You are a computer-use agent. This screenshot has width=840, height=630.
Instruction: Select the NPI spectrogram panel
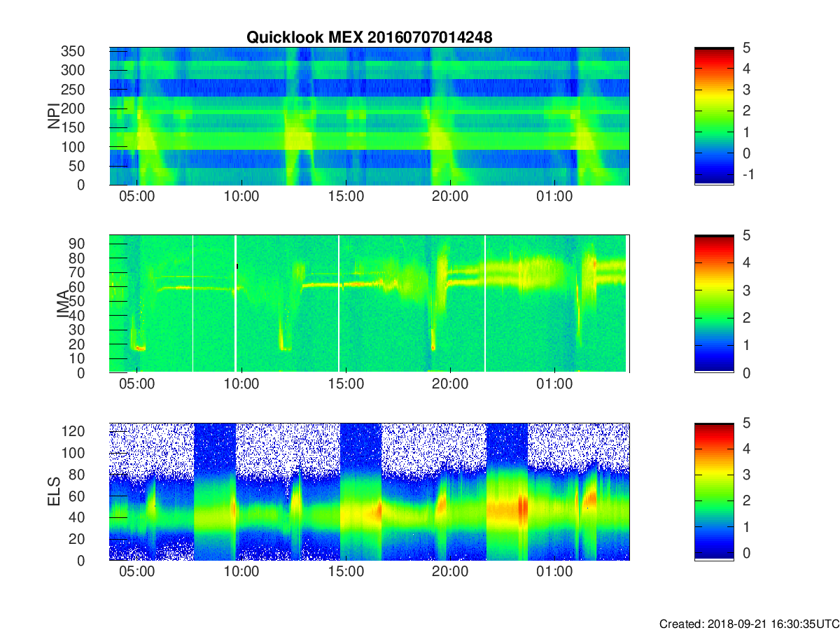point(370,116)
